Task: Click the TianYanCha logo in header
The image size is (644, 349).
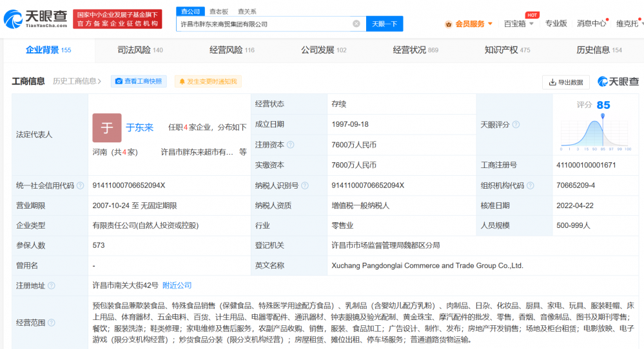Action: pyautogui.click(x=35, y=19)
